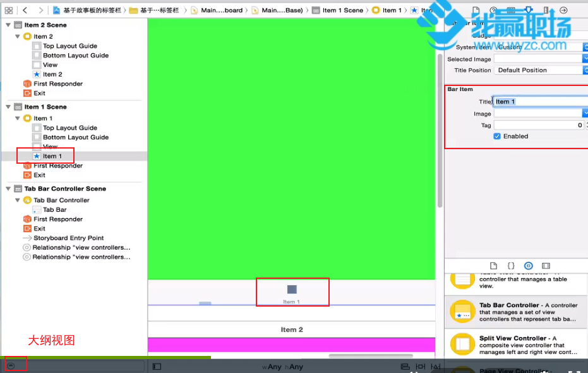588x373 pixels.
Task: Click the wAny hAny size class button
Action: pyautogui.click(x=282, y=367)
